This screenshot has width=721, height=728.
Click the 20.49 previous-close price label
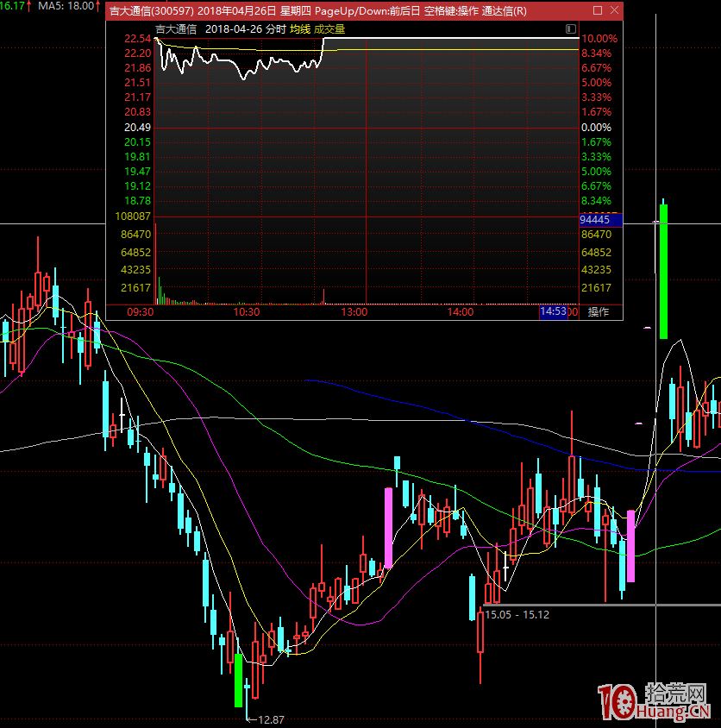(x=137, y=127)
